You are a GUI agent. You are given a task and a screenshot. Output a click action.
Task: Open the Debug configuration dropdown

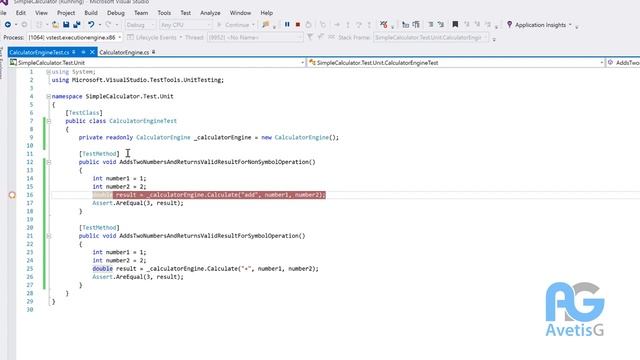[x=140, y=25]
